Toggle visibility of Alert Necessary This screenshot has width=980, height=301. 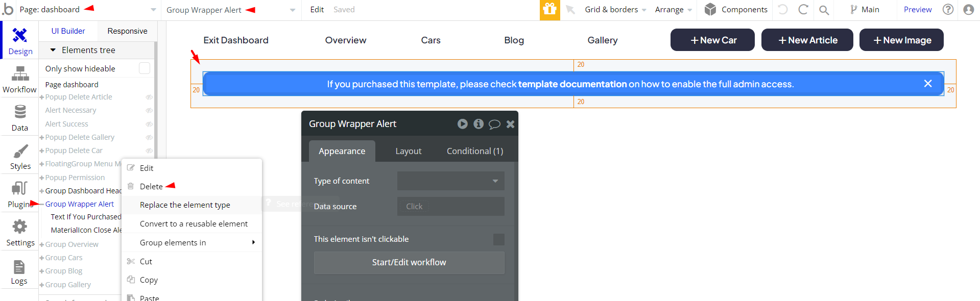(149, 110)
